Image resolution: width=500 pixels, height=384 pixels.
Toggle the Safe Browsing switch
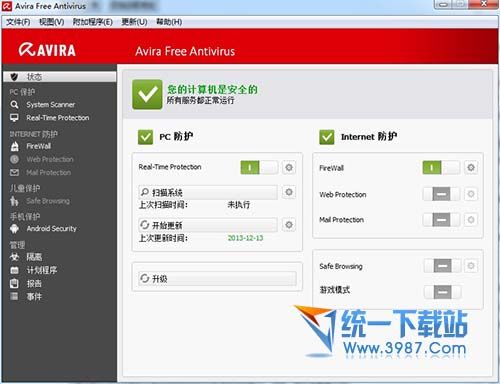[x=443, y=266]
